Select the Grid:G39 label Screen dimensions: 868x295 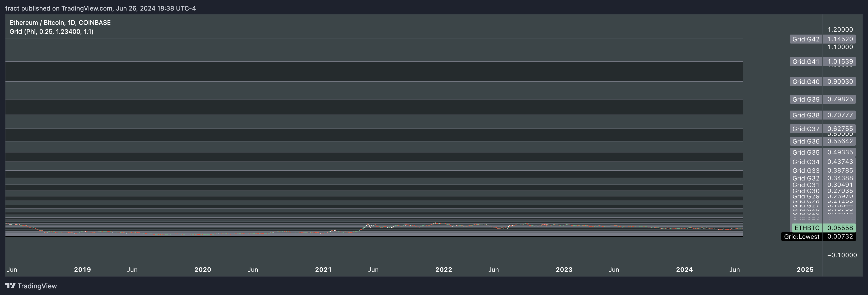point(806,99)
